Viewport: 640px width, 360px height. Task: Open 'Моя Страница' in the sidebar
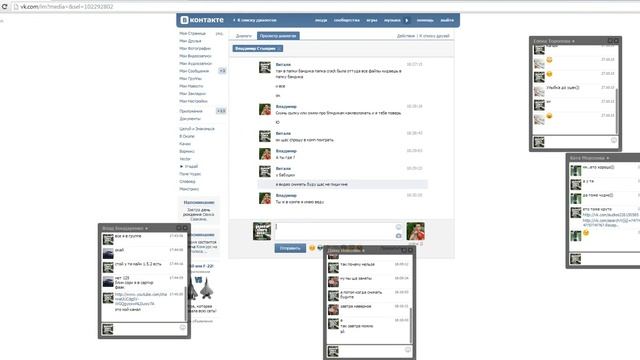pyautogui.click(x=192, y=33)
